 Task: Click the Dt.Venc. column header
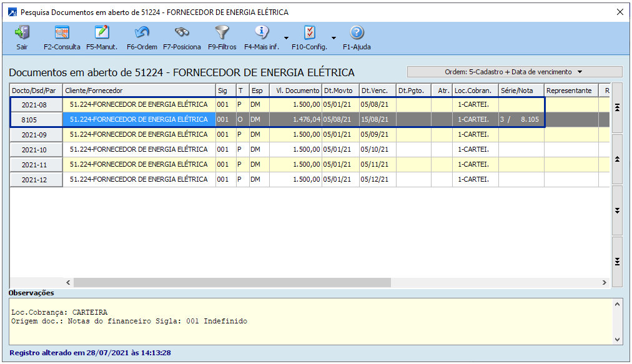point(377,91)
